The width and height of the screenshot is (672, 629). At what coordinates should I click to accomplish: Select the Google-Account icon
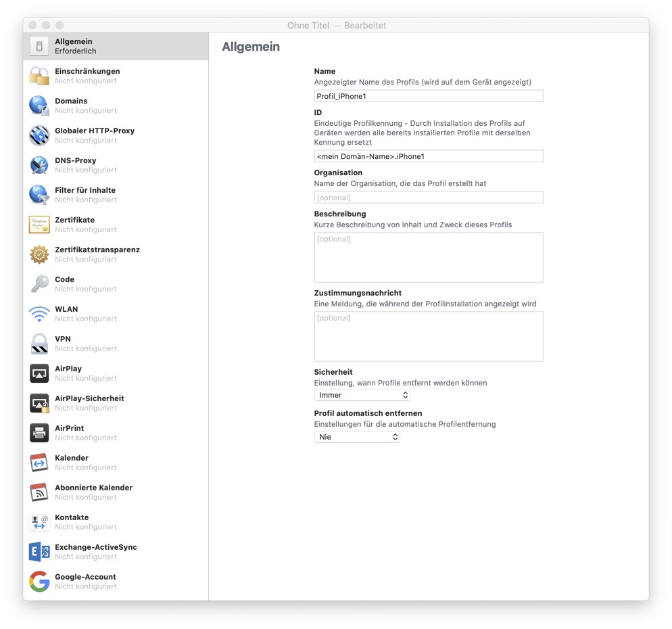coord(39,582)
